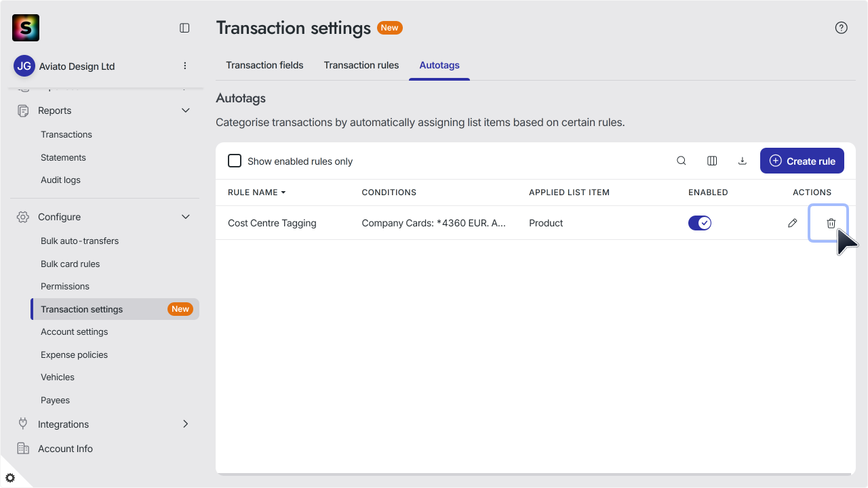
Task: Switch to Transaction fields tab
Action: (x=264, y=65)
